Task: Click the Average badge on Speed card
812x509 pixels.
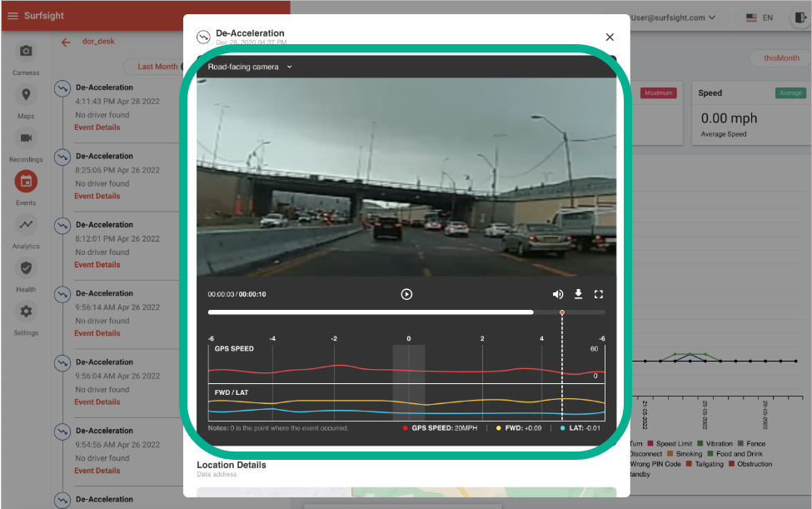Action: [790, 93]
